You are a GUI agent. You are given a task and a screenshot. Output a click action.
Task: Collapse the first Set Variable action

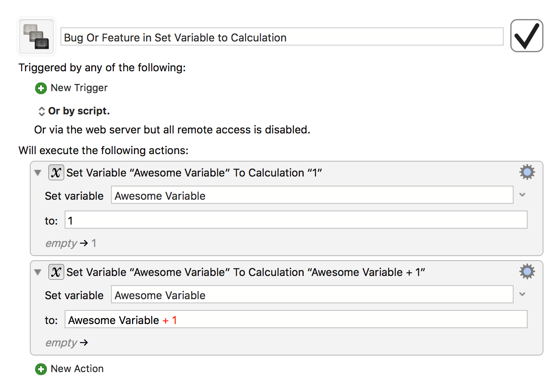click(x=38, y=173)
